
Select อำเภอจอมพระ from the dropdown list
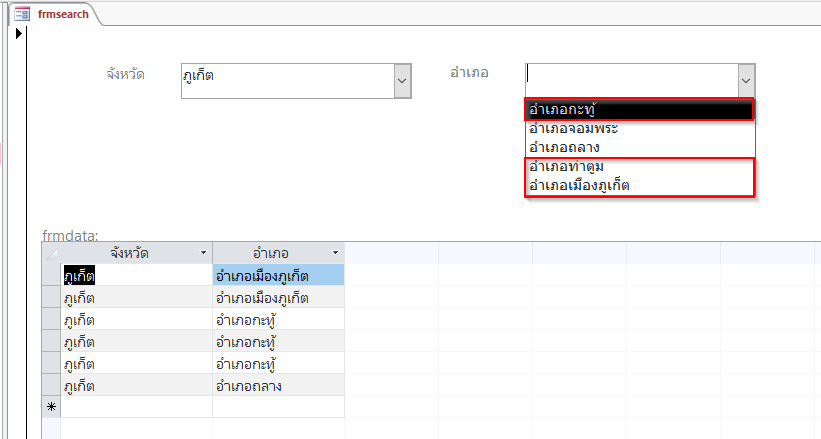pos(639,128)
